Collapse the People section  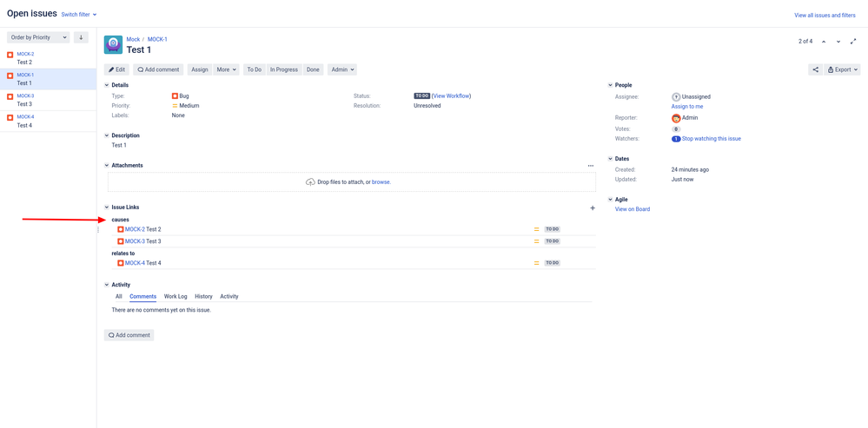click(x=611, y=85)
